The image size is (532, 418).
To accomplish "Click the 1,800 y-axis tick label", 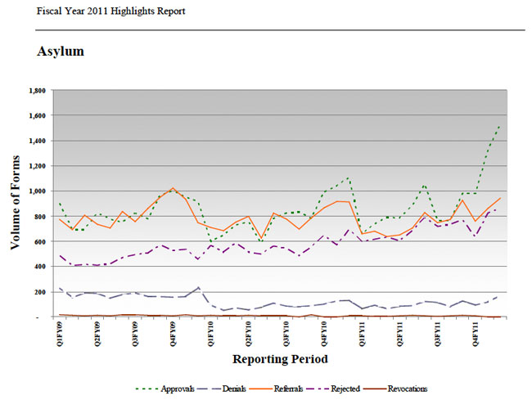I will point(37,90).
